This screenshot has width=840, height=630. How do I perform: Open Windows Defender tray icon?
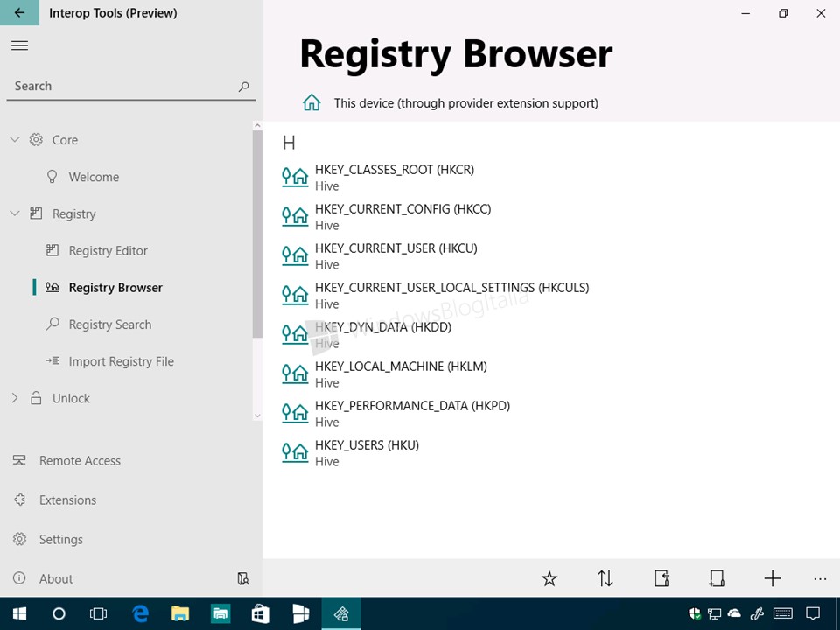[x=695, y=613]
